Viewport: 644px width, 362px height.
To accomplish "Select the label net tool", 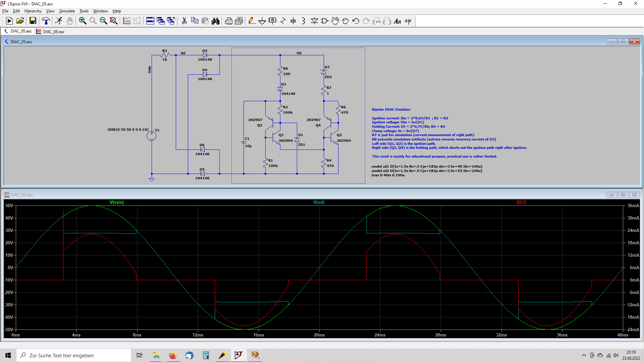I will 273,21.
